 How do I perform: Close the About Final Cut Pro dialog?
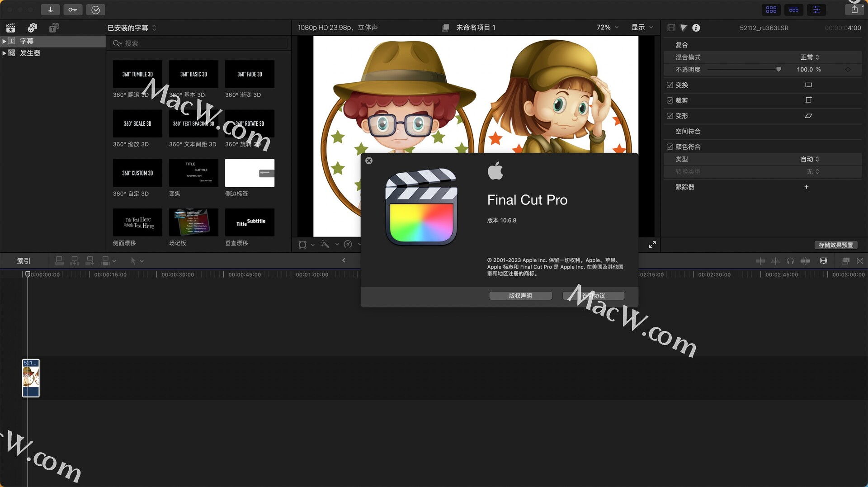(x=369, y=161)
